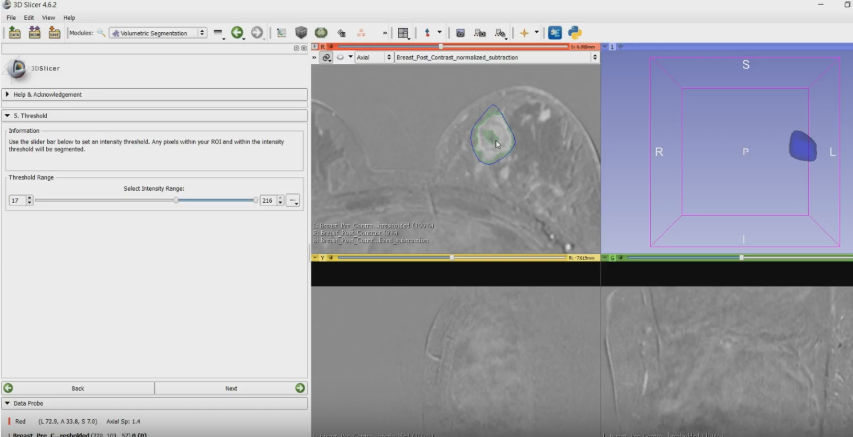
Task: Click the Extensions Manager icon
Action: (555, 33)
